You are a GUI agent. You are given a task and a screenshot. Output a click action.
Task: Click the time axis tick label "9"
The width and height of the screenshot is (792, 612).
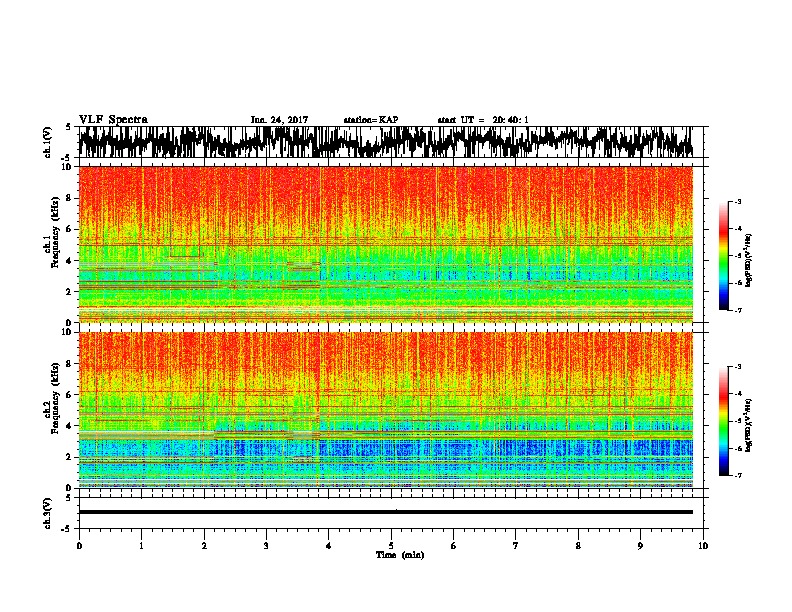(x=640, y=546)
